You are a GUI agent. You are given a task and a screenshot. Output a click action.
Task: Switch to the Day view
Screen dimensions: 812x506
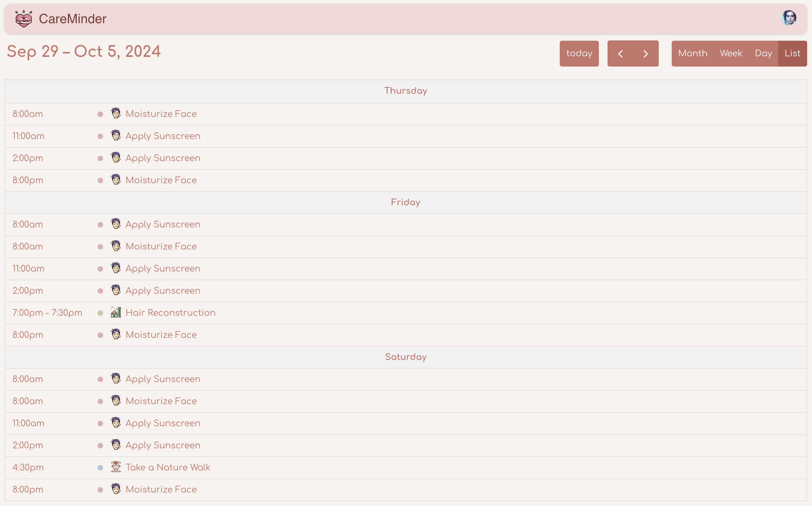pyautogui.click(x=763, y=54)
